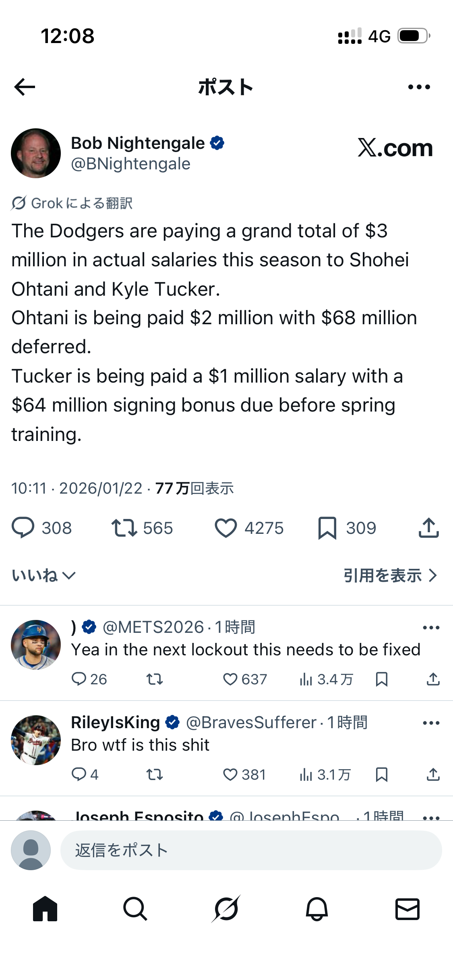Go to the Home tab
453x980 pixels.
45,909
